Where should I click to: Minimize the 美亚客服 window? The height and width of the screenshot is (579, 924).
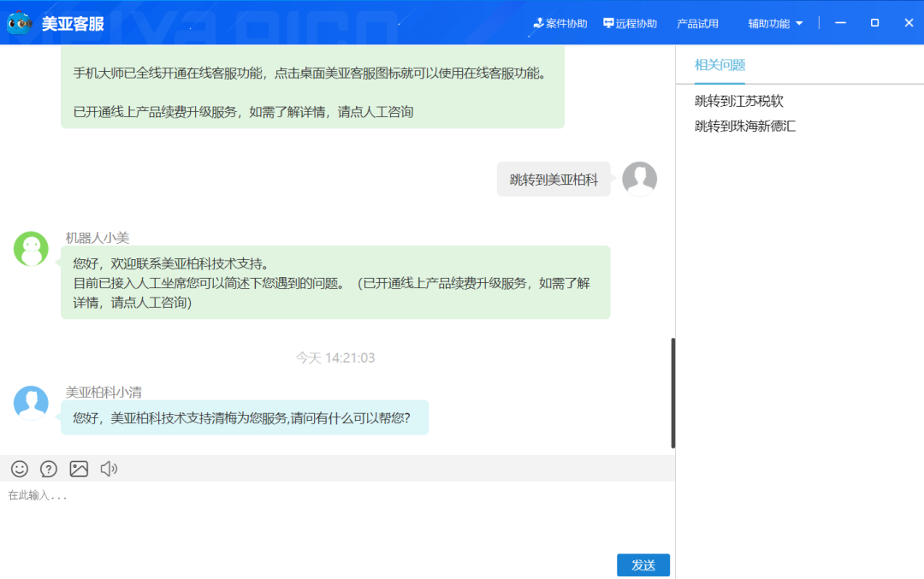[x=841, y=23]
